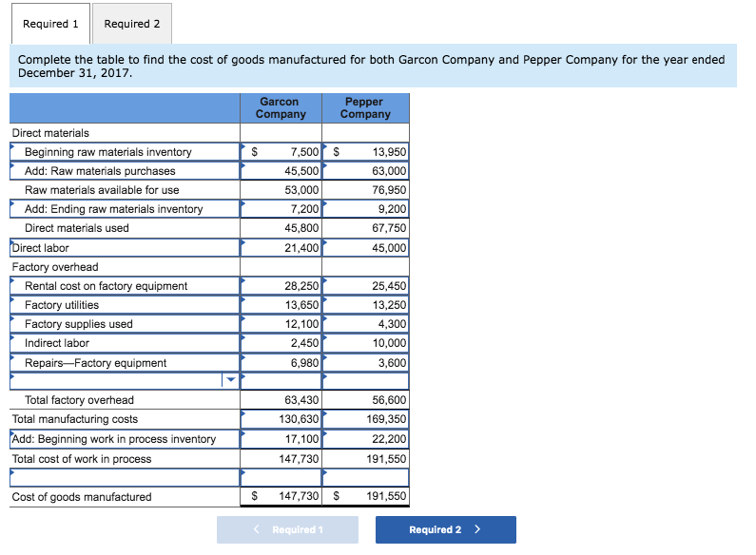This screenshot has height=555, width=756.
Task: Edit Garcon indirect labor value 2,450
Action: [x=281, y=343]
